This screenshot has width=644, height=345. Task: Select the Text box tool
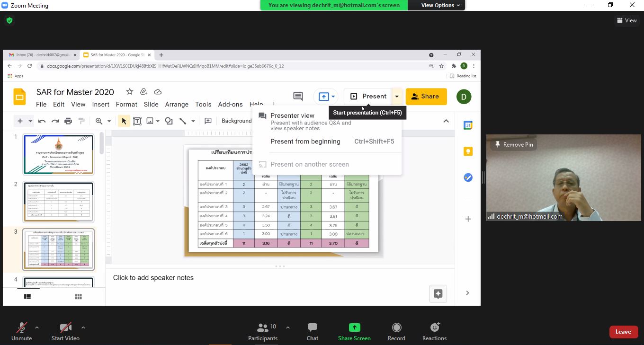[x=137, y=121]
